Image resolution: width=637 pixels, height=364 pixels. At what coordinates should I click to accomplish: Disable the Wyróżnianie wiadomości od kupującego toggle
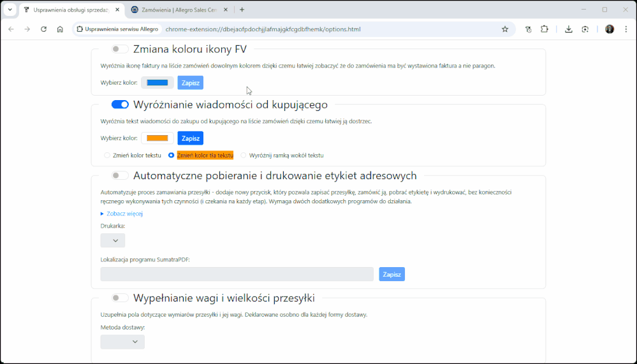120,105
